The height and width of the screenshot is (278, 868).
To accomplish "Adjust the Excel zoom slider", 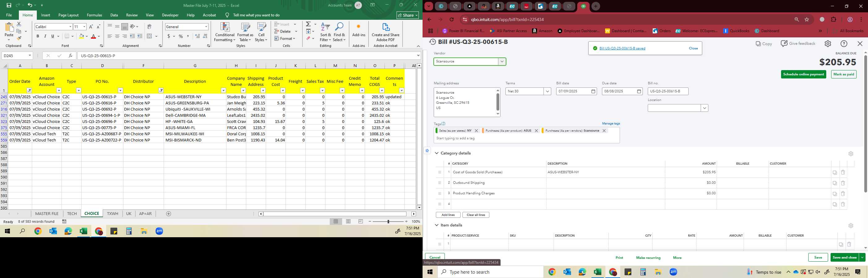I will click(388, 221).
